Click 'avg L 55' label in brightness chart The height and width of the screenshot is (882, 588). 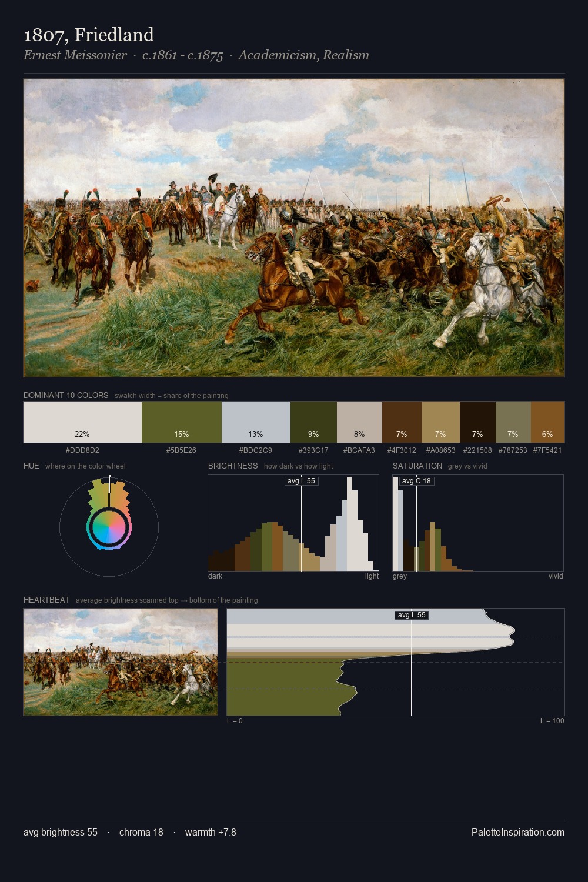pos(302,481)
